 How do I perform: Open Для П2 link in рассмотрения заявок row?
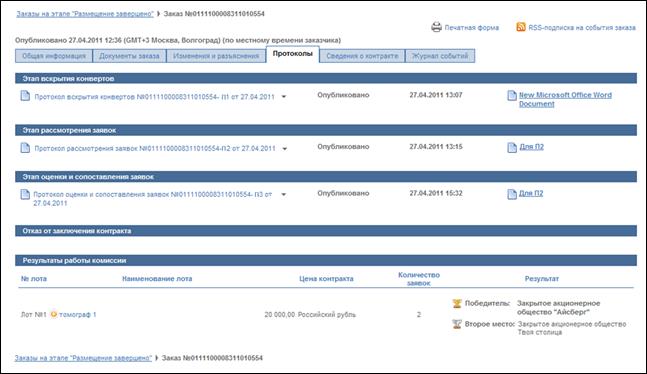(x=531, y=147)
